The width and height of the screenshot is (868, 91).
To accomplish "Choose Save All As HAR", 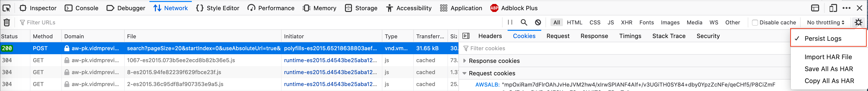I will coord(829,69).
